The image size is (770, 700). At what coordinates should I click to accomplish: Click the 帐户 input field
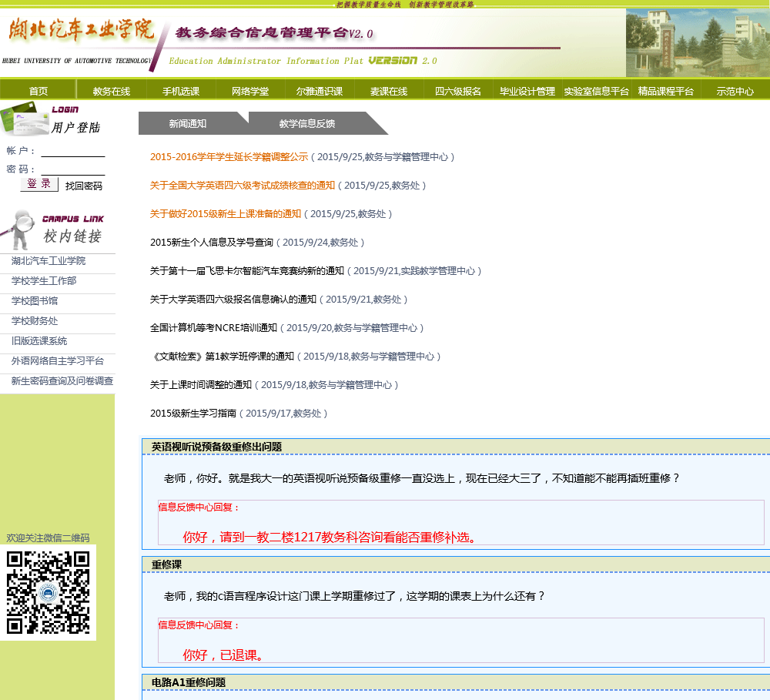click(x=73, y=151)
